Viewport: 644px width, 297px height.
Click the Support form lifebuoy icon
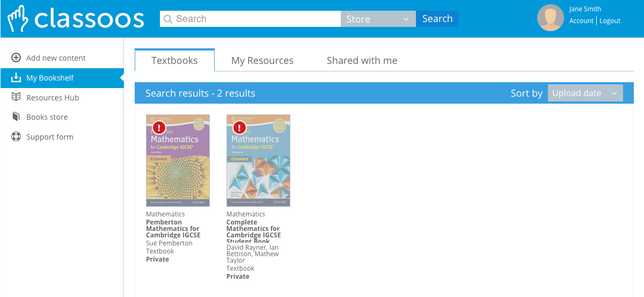pos(16,137)
